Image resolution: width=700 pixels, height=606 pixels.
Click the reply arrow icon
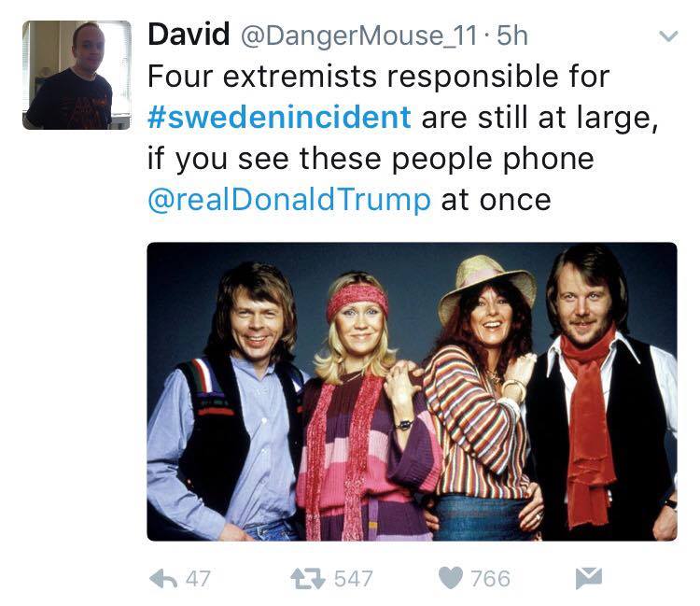pyautogui.click(x=163, y=579)
